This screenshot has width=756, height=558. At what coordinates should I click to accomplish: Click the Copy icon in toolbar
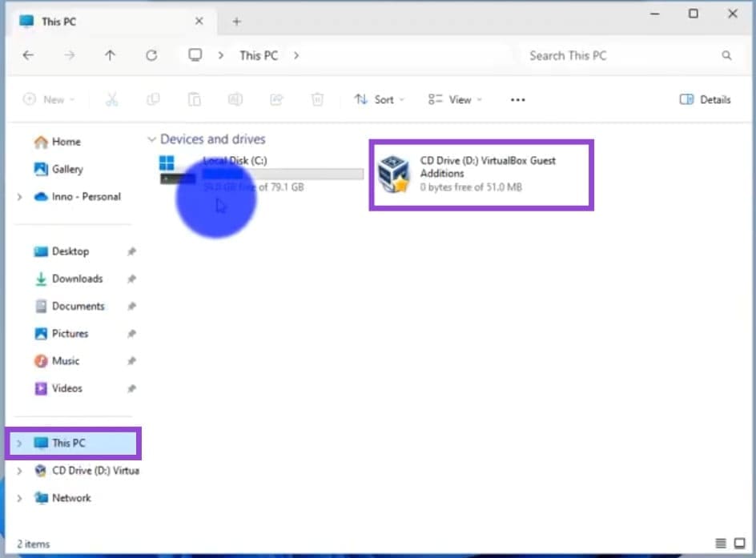click(x=153, y=99)
